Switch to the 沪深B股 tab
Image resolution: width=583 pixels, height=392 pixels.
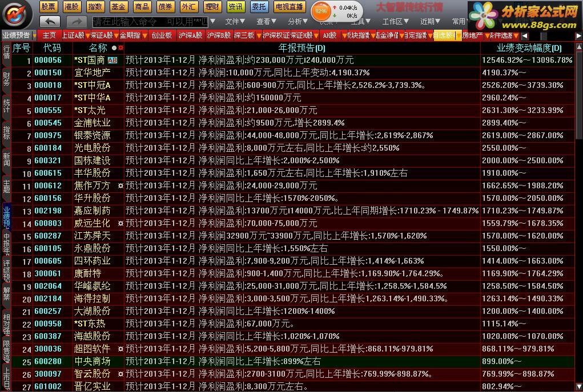point(219,35)
